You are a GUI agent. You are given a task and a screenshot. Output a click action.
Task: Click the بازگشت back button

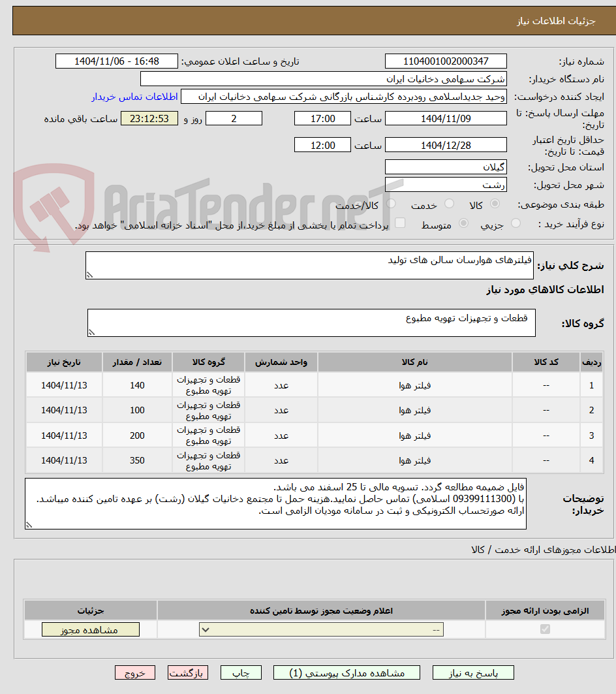coord(188,672)
